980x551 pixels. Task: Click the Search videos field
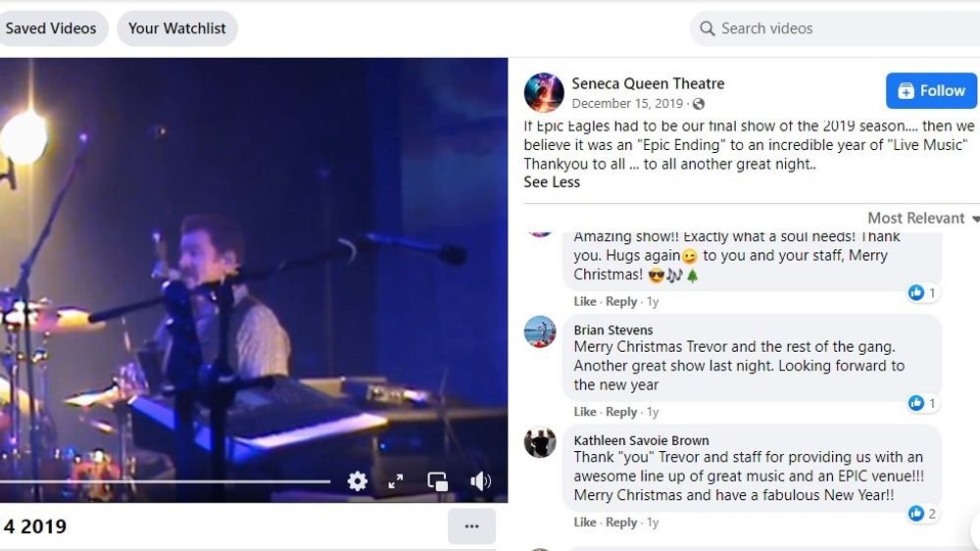833,28
